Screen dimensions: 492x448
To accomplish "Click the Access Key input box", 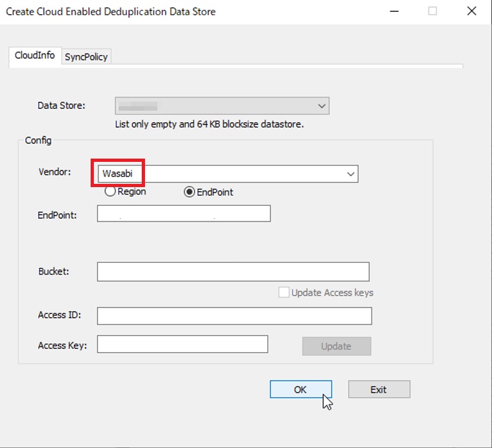I will click(182, 344).
